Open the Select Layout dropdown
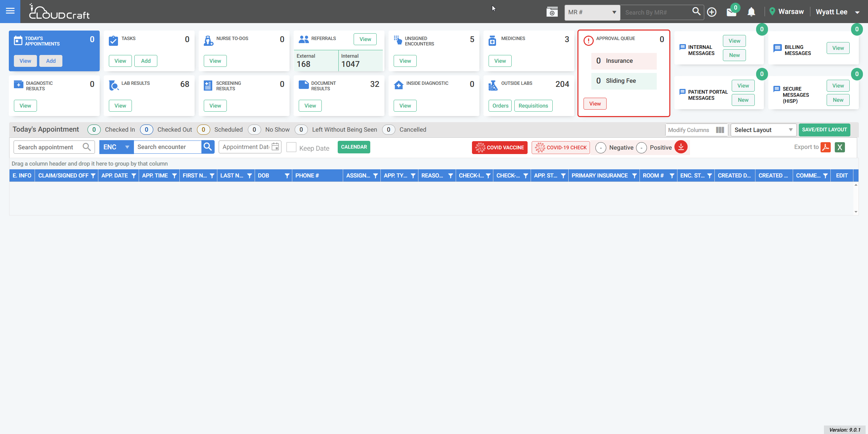 tap(763, 130)
